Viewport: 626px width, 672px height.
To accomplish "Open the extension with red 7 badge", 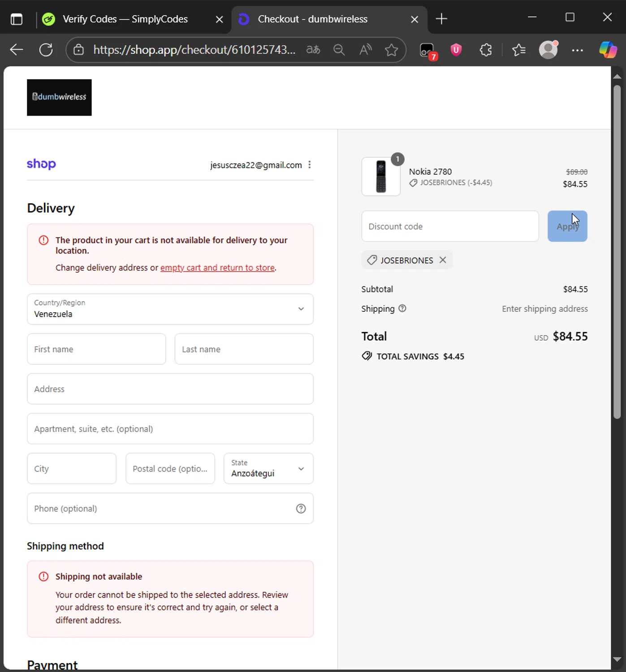I will coord(428,51).
